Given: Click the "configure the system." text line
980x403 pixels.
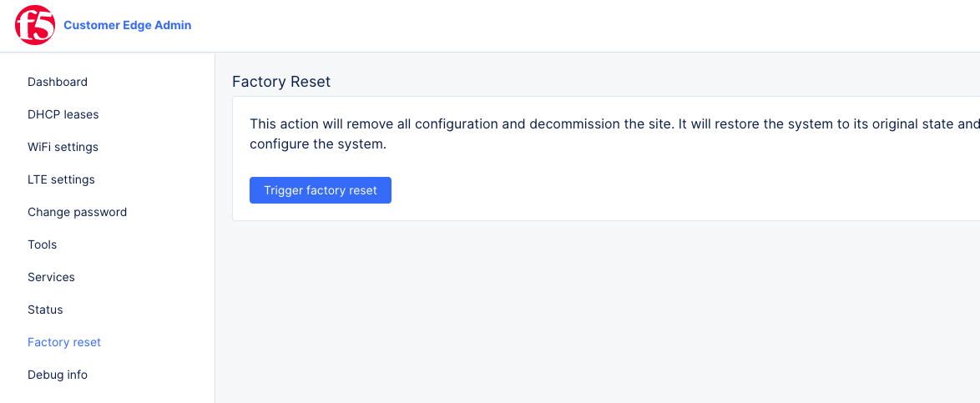Looking at the screenshot, I should (x=318, y=144).
